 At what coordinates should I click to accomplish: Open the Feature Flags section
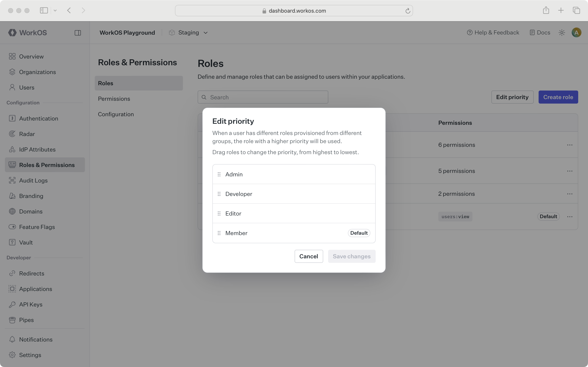pyautogui.click(x=37, y=227)
